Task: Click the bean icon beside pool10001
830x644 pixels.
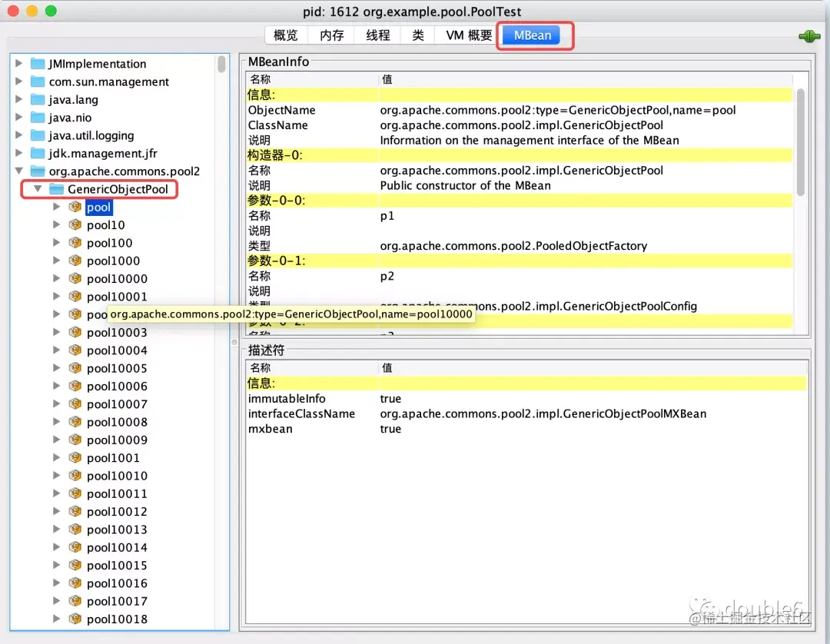Action: [75, 297]
